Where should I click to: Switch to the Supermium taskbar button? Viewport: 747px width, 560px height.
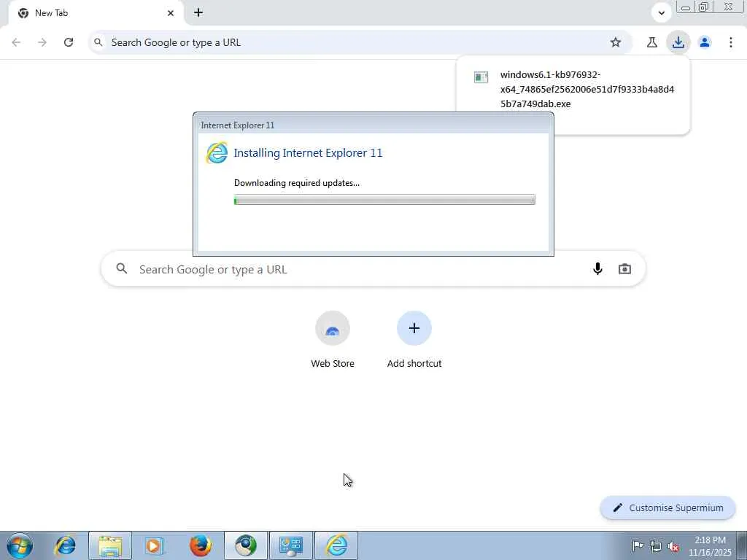(x=246, y=545)
